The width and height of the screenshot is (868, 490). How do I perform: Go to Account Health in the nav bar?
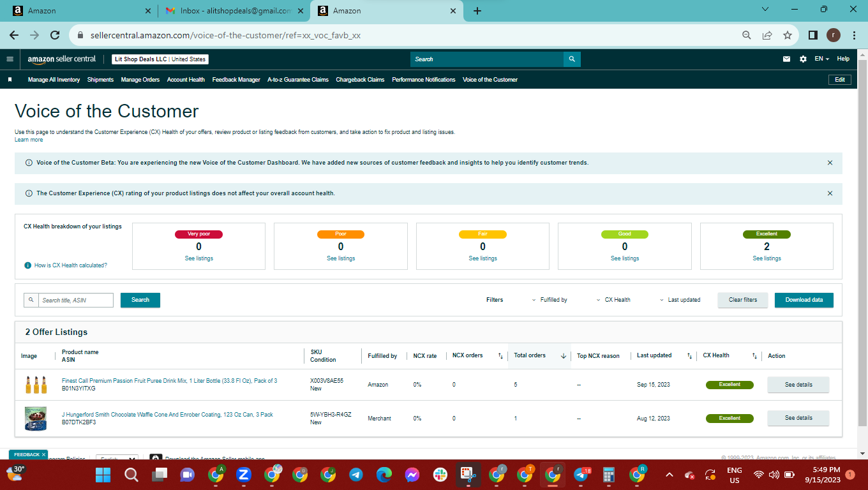pyautogui.click(x=186, y=80)
